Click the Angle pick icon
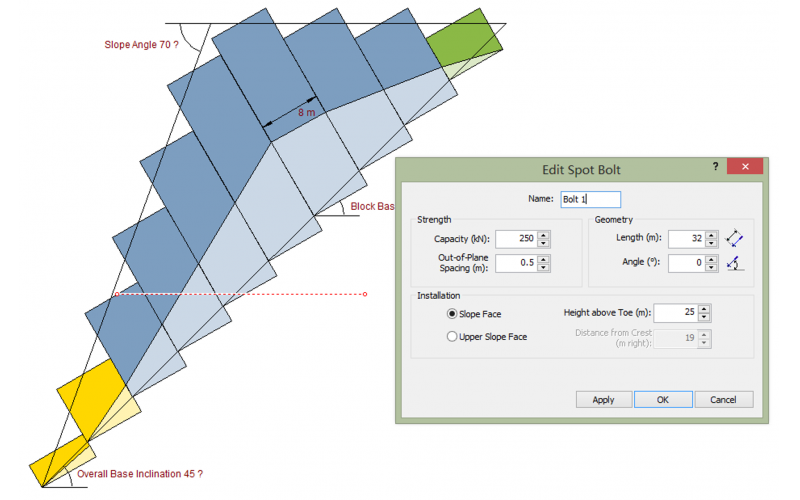The height and width of the screenshot is (500, 800). [x=735, y=264]
